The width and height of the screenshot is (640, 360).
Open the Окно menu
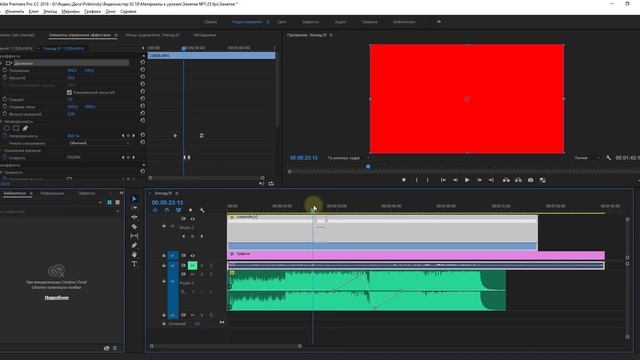(110, 11)
